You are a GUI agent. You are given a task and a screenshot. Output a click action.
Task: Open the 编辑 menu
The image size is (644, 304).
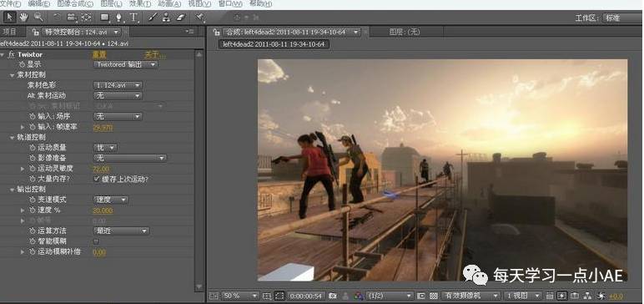[39, 4]
